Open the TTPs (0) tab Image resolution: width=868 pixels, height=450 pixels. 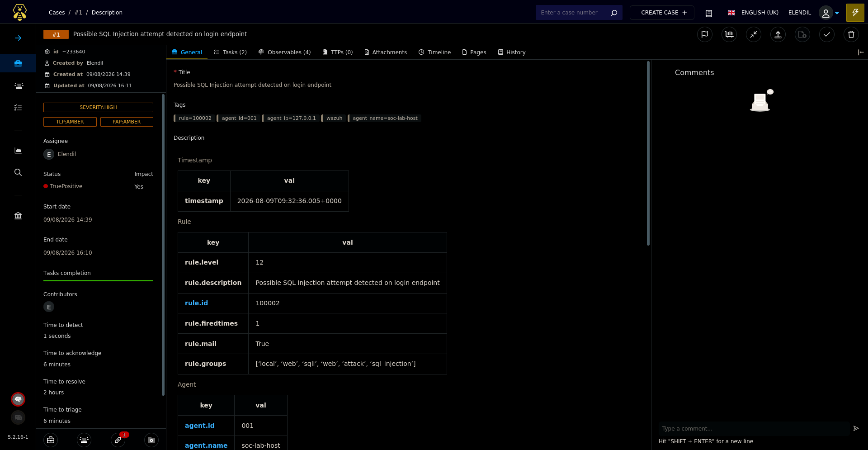pos(338,52)
